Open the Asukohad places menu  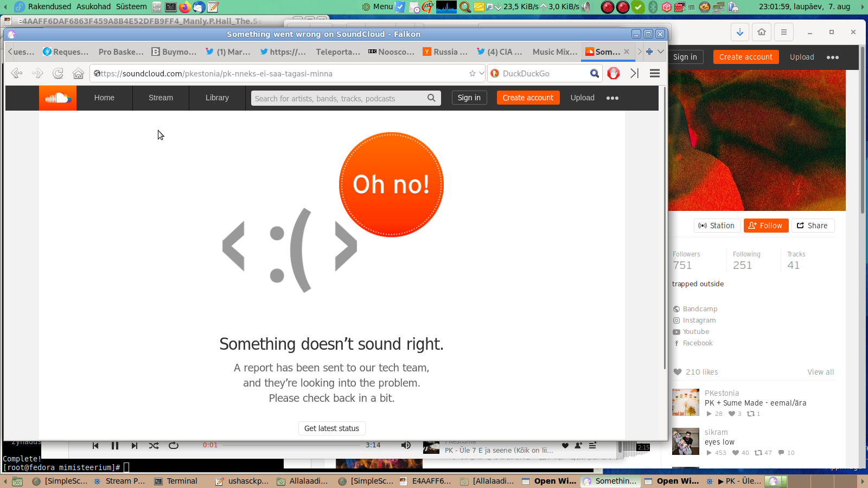93,7
